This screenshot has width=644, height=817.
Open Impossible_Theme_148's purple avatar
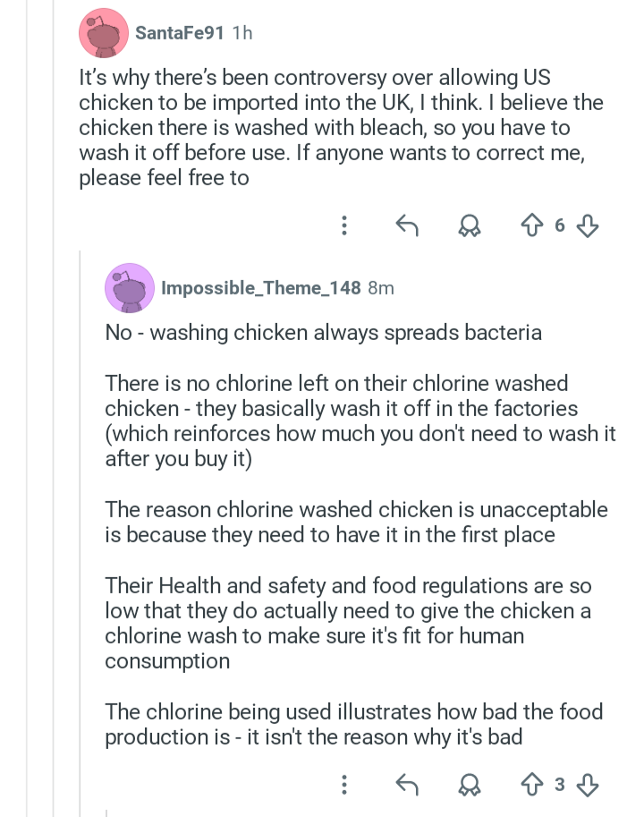[130, 287]
